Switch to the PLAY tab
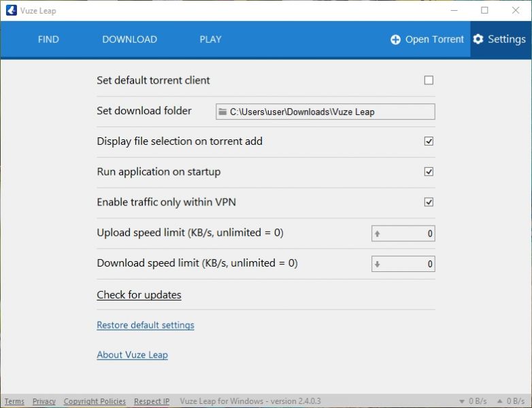532x408 pixels. [x=210, y=39]
